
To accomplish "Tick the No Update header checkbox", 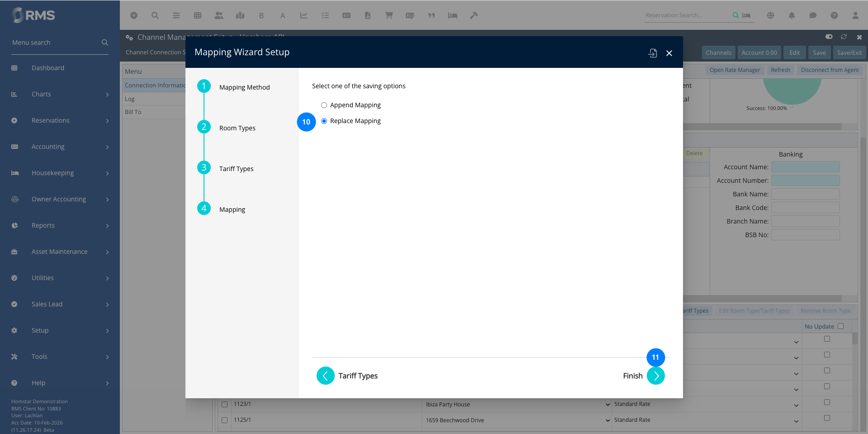I will tap(840, 326).
